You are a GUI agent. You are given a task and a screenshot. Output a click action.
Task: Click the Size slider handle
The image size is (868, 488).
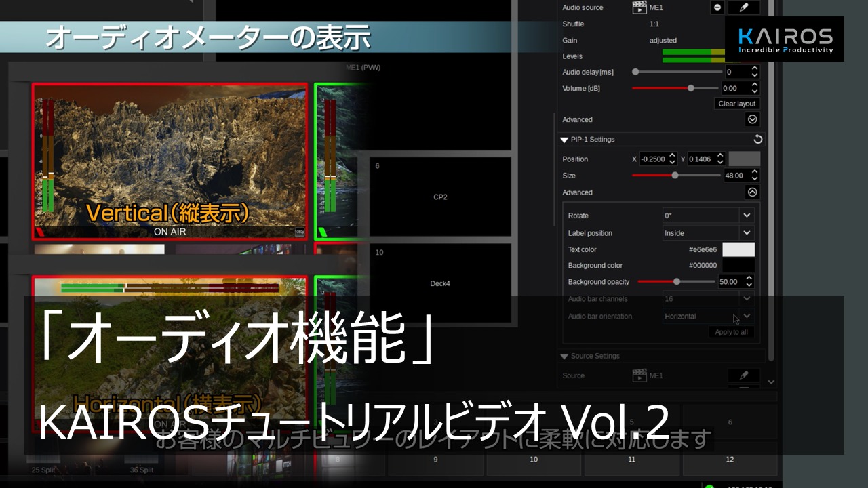coord(675,175)
